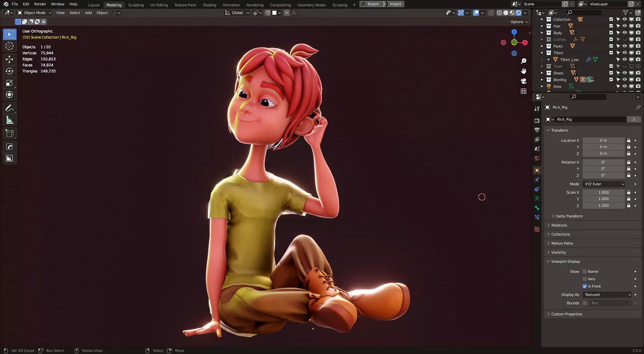Viewport: 644px width, 354px height.
Task: Activate the Rotate tool
Action: click(x=9, y=71)
